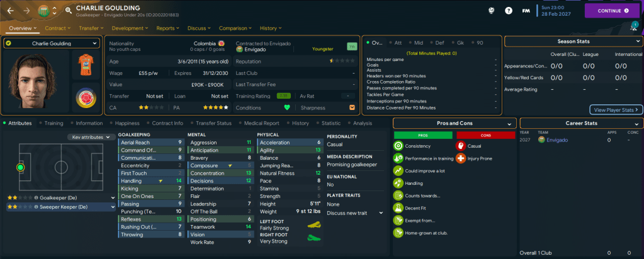Open the search magnifier icon
644x259 pixels.
pos(68,11)
